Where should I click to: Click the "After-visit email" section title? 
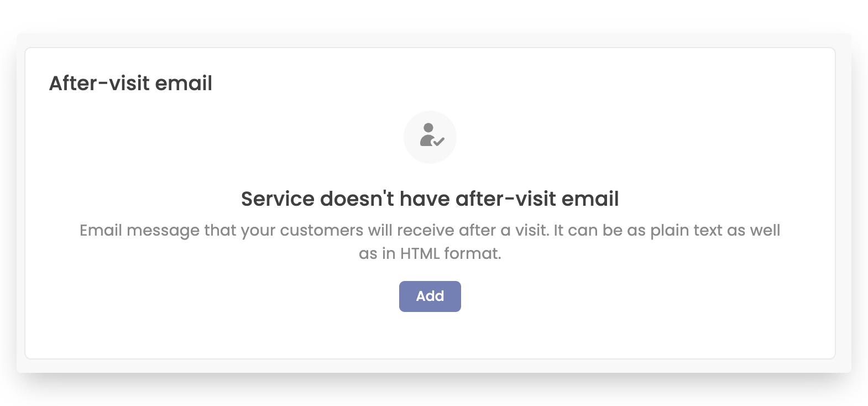coord(130,84)
